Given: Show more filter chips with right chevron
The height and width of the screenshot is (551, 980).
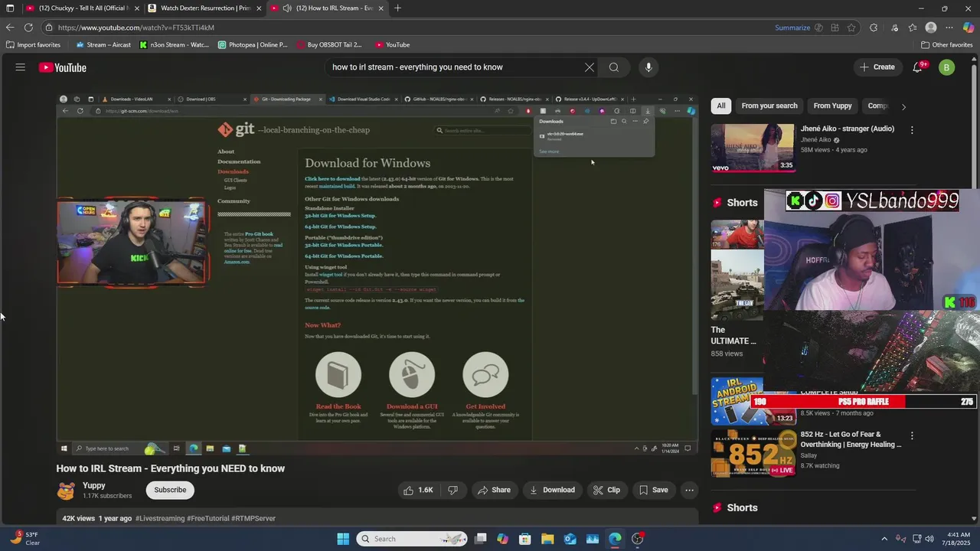Looking at the screenshot, I should (x=903, y=106).
